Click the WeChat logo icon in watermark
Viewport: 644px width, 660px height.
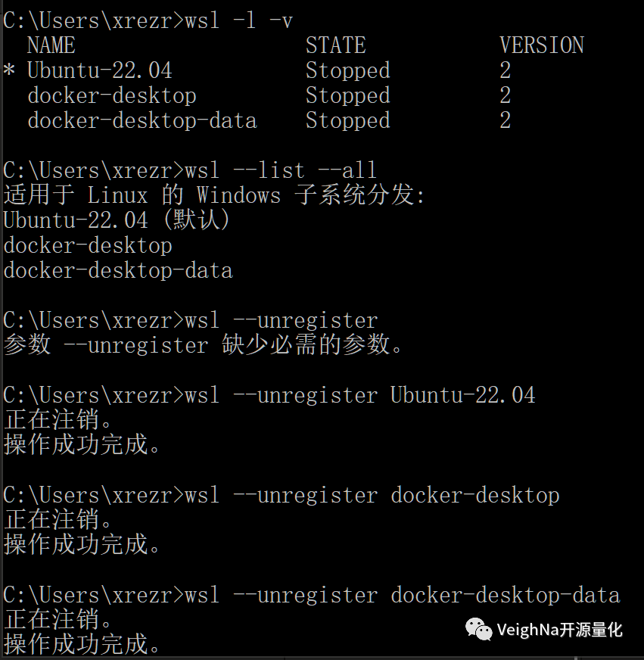click(478, 630)
